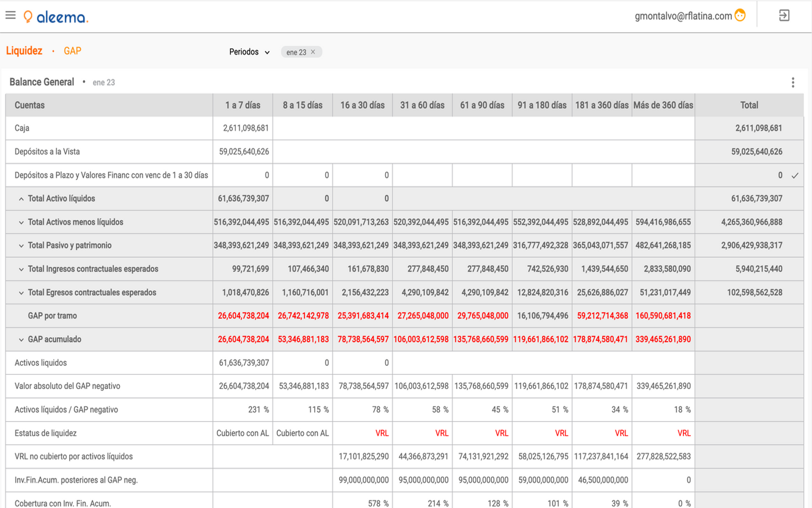Open the Periodos dropdown
The width and height of the screenshot is (812, 508).
pos(249,52)
